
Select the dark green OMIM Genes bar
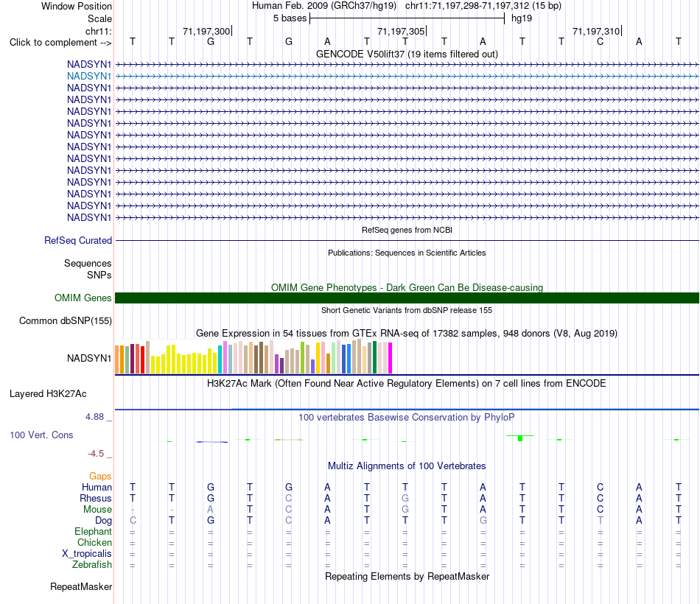click(x=407, y=298)
